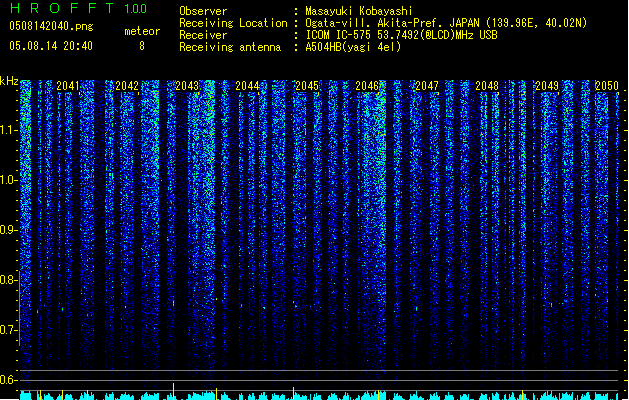Click the 2046 time marker

click(x=367, y=86)
